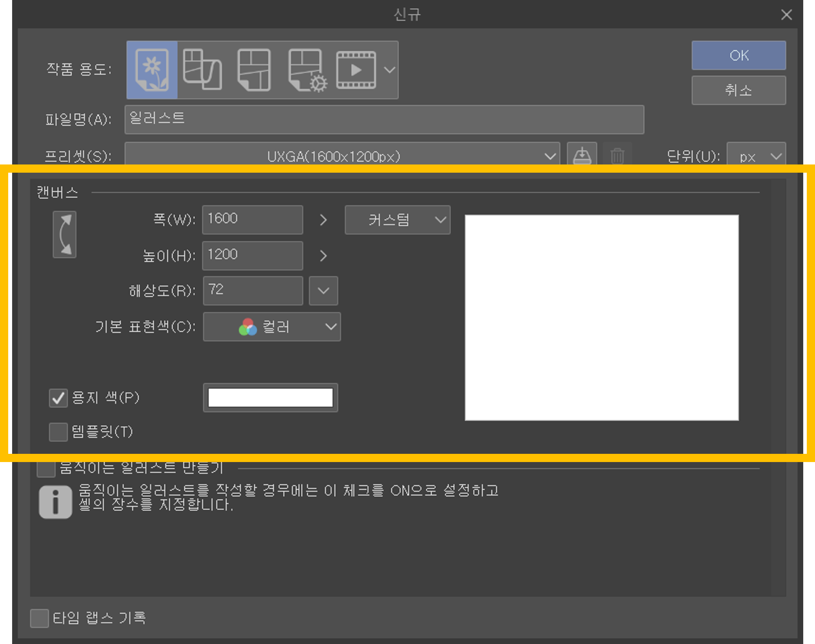
Task: Expand the work type list chevron
Action: coord(389,70)
